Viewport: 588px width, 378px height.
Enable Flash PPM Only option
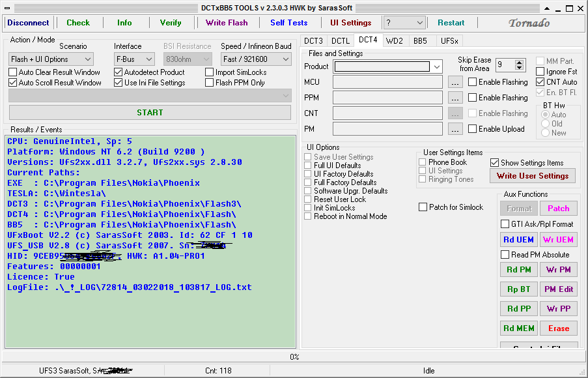click(210, 83)
